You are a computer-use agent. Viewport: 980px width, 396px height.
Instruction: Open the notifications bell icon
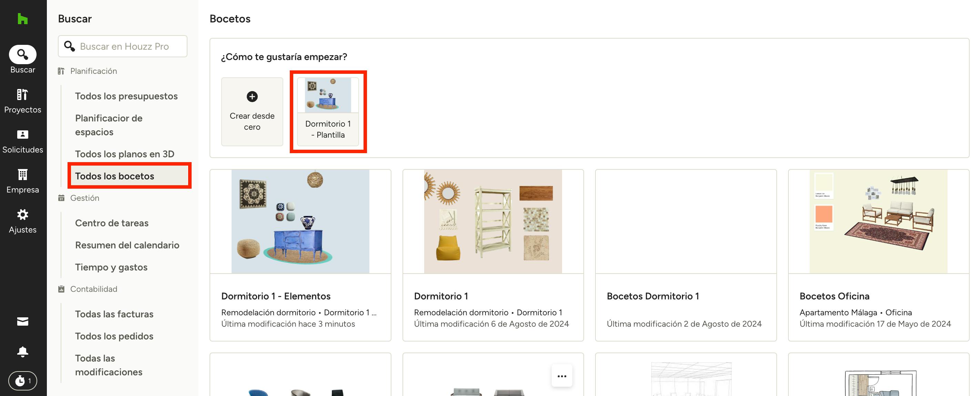[x=22, y=351]
